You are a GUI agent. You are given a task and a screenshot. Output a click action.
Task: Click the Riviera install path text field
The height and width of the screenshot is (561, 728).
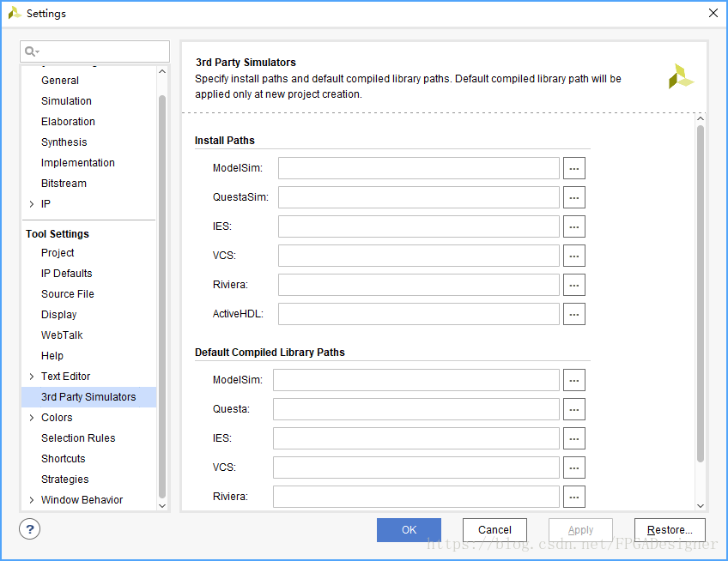(x=419, y=285)
